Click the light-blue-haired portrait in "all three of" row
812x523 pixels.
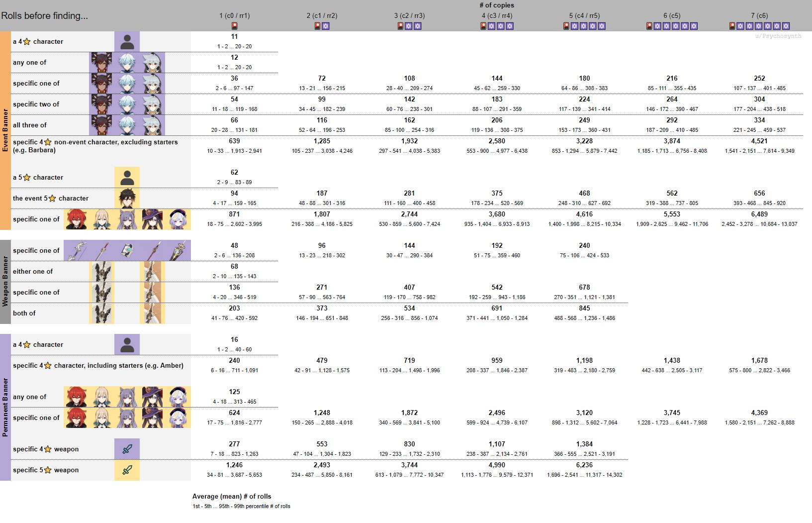(x=127, y=125)
